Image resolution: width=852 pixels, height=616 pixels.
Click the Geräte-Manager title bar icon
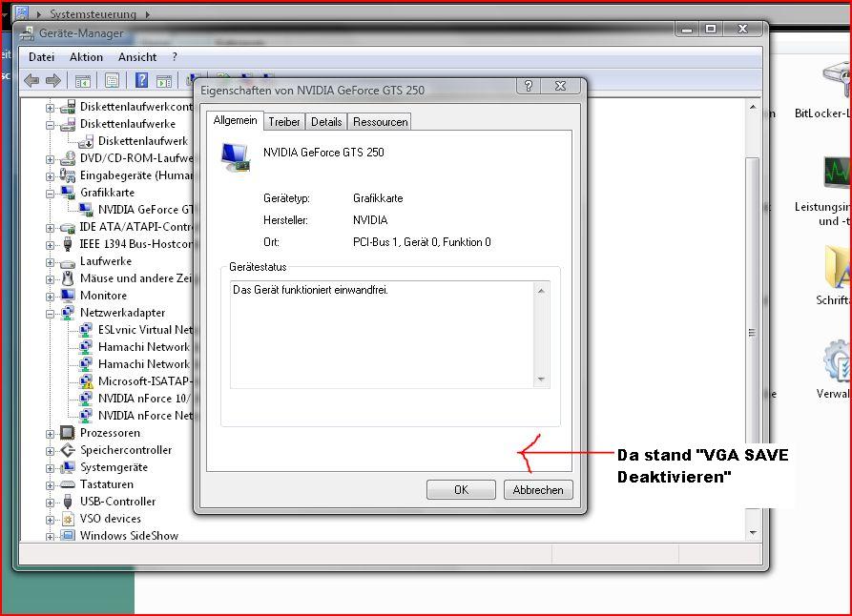click(x=27, y=33)
